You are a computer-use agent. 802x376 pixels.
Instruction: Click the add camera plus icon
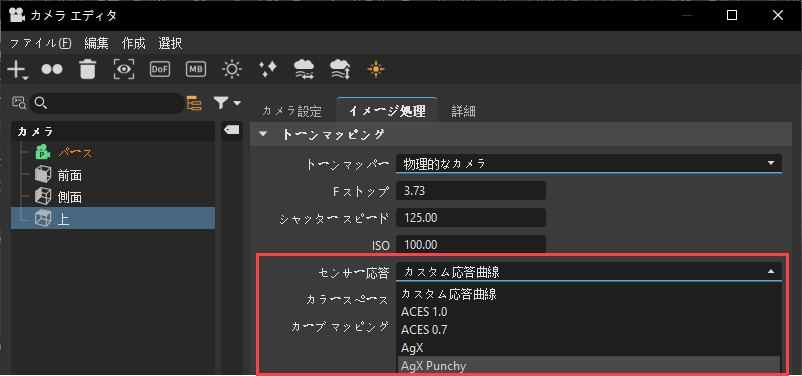pos(19,70)
